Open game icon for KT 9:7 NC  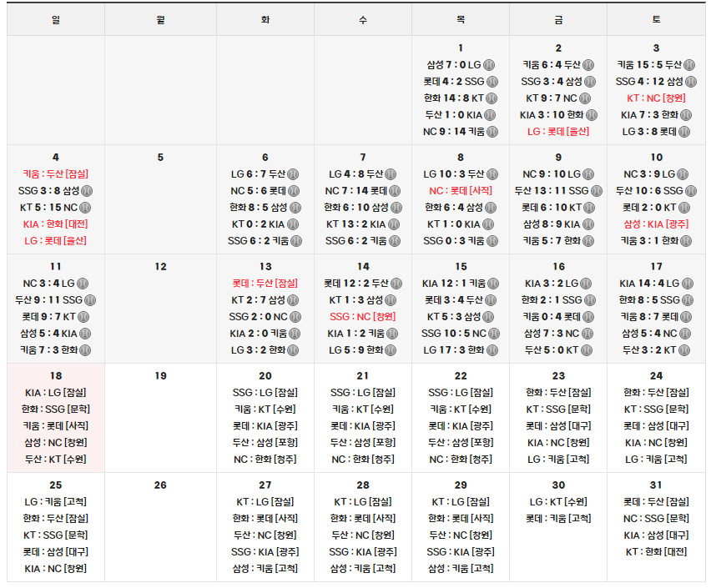click(585, 98)
